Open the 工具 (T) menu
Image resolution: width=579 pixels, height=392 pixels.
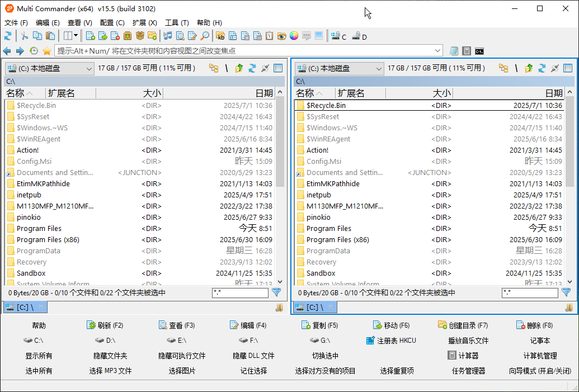[x=177, y=22]
